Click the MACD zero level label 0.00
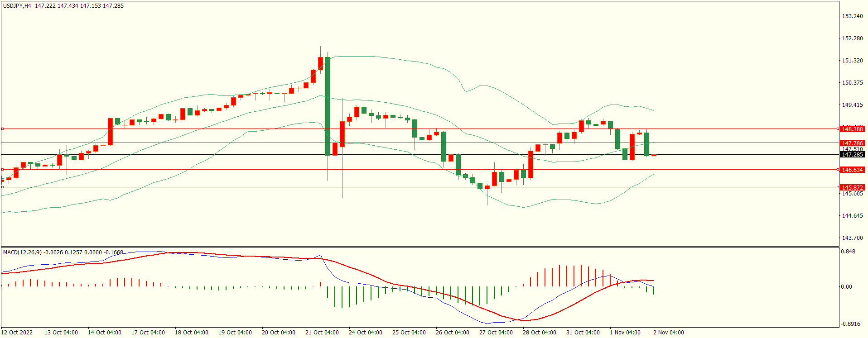This screenshot has height=338, width=868. coord(846,287)
